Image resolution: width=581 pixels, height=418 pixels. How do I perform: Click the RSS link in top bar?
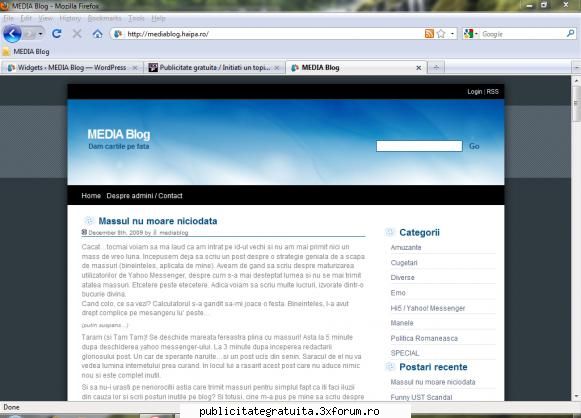492,92
